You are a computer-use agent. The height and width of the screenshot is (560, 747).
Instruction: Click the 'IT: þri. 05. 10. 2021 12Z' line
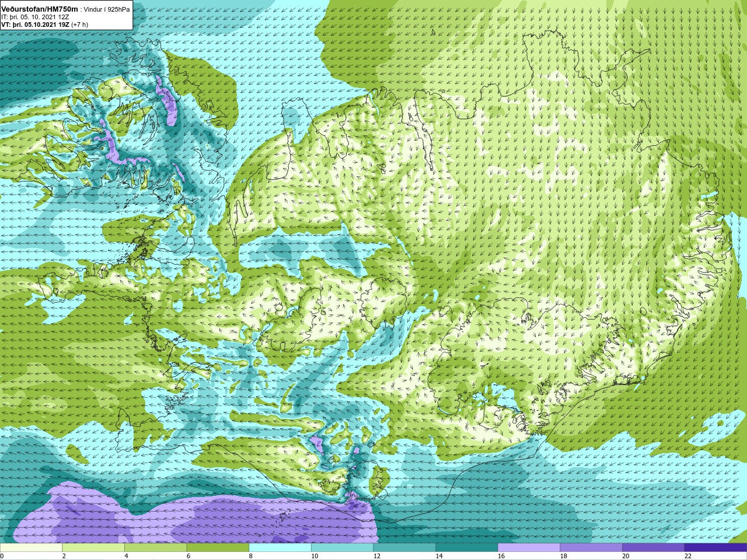pyautogui.click(x=36, y=17)
